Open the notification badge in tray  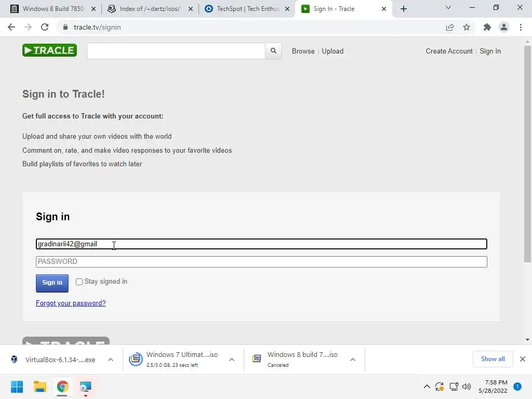tap(517, 387)
